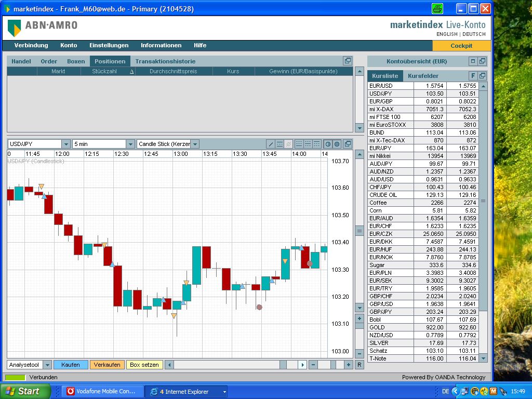Switch to the Transaktionshistorie tab
532x399 pixels.
[165, 61]
